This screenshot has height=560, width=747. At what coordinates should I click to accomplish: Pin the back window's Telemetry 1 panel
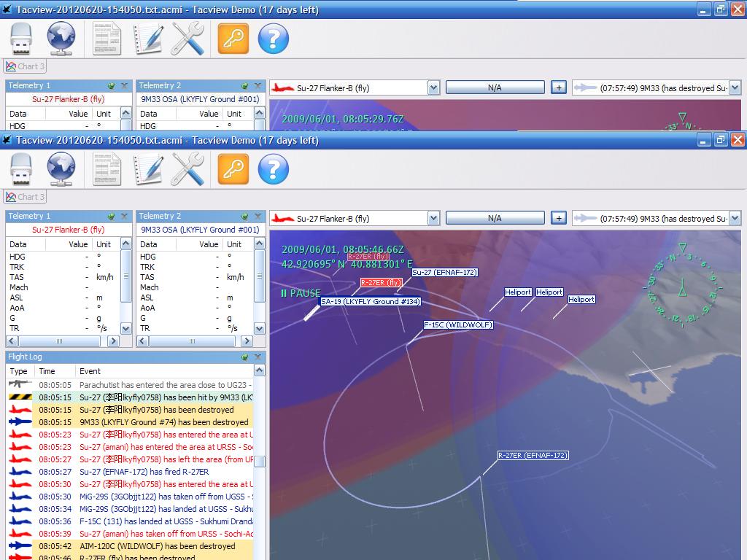tap(112, 86)
